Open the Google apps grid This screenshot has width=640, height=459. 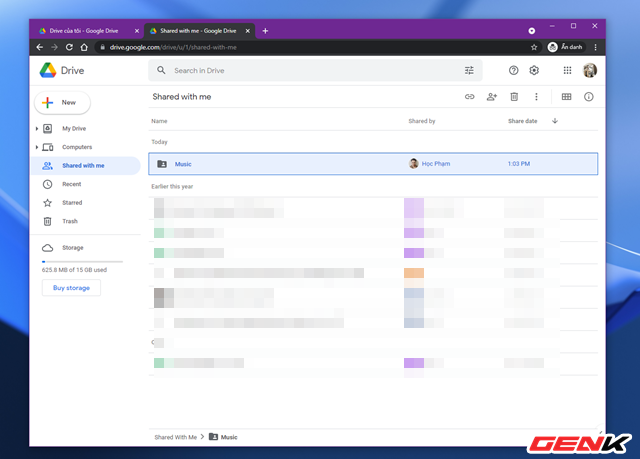point(567,71)
